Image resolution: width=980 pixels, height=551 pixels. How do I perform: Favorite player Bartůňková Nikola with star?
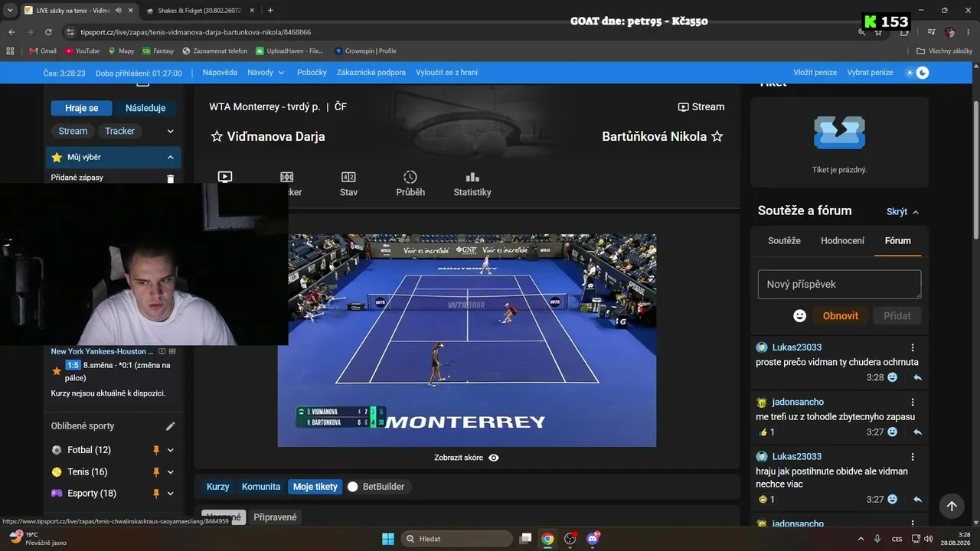tap(717, 136)
